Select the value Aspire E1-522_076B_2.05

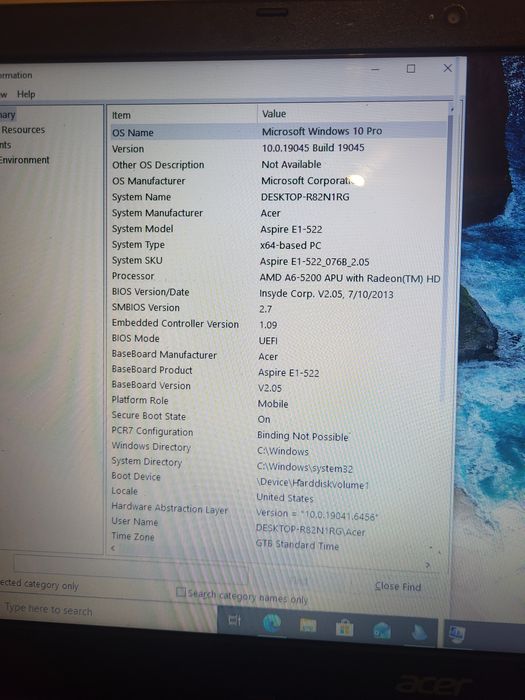tap(314, 262)
